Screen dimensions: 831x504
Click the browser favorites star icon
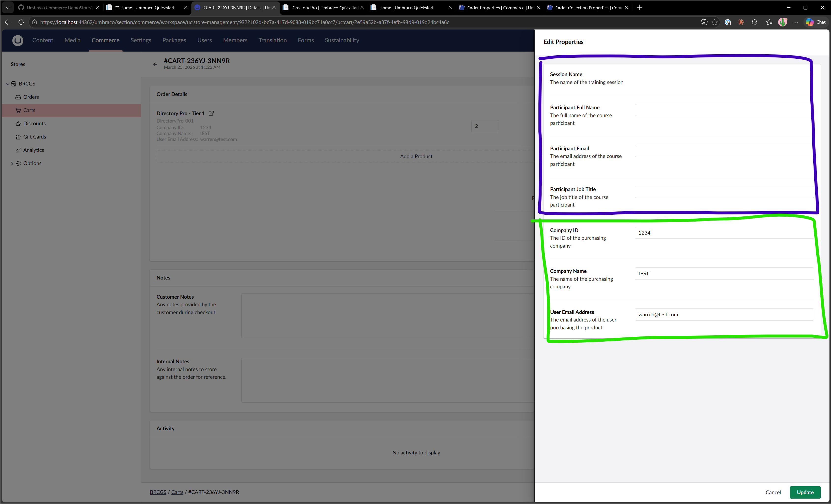click(x=714, y=22)
